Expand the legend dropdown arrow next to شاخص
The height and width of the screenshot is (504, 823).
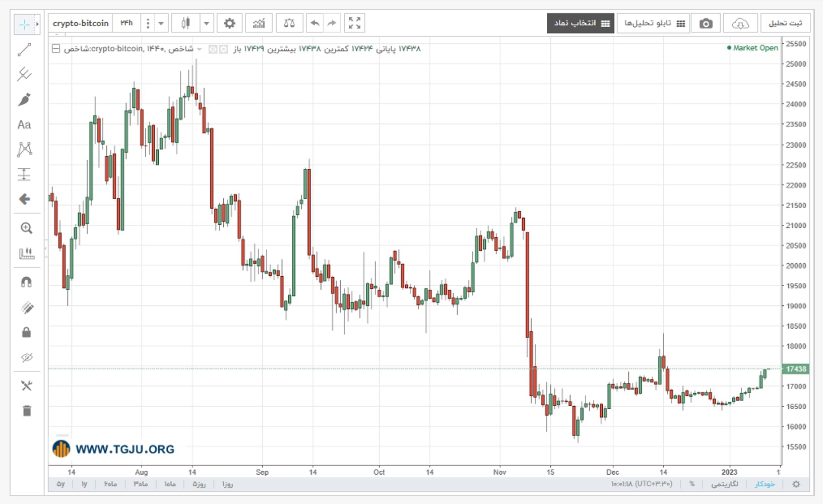pyautogui.click(x=199, y=49)
